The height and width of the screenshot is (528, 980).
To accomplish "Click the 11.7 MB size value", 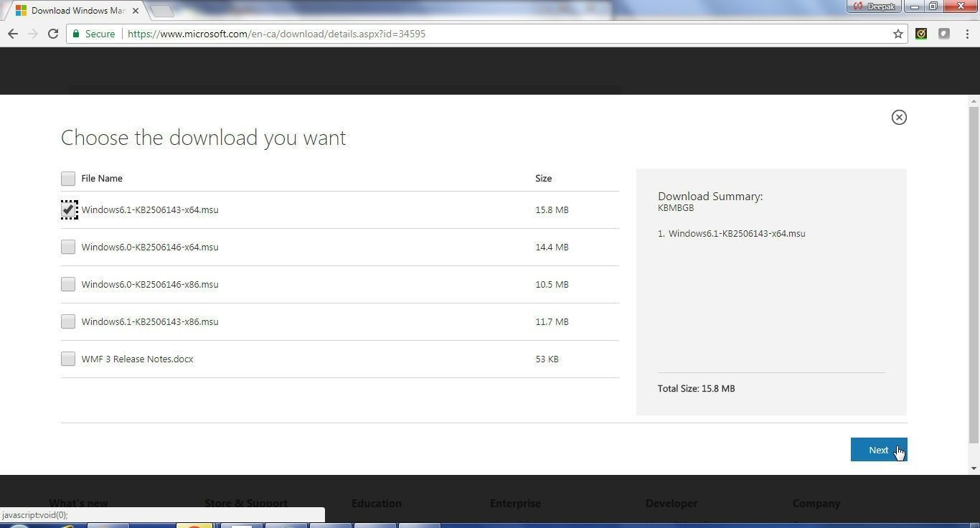I will tap(552, 321).
